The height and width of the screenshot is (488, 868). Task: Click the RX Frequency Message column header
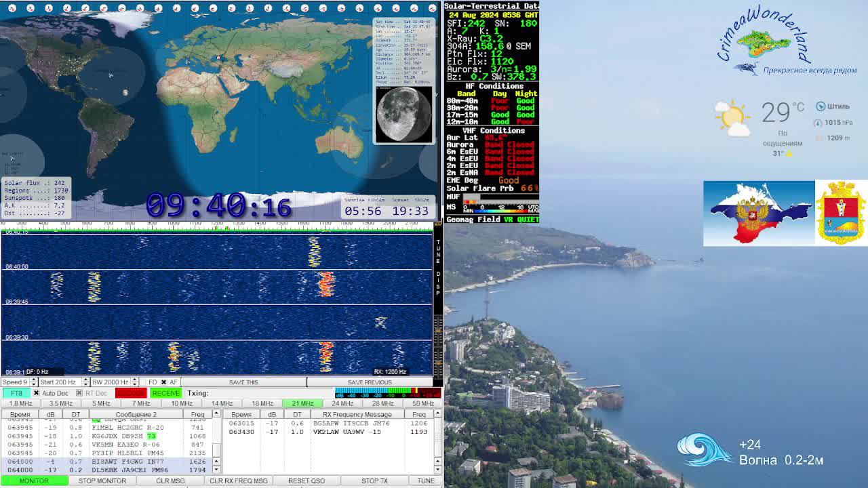tap(357, 415)
